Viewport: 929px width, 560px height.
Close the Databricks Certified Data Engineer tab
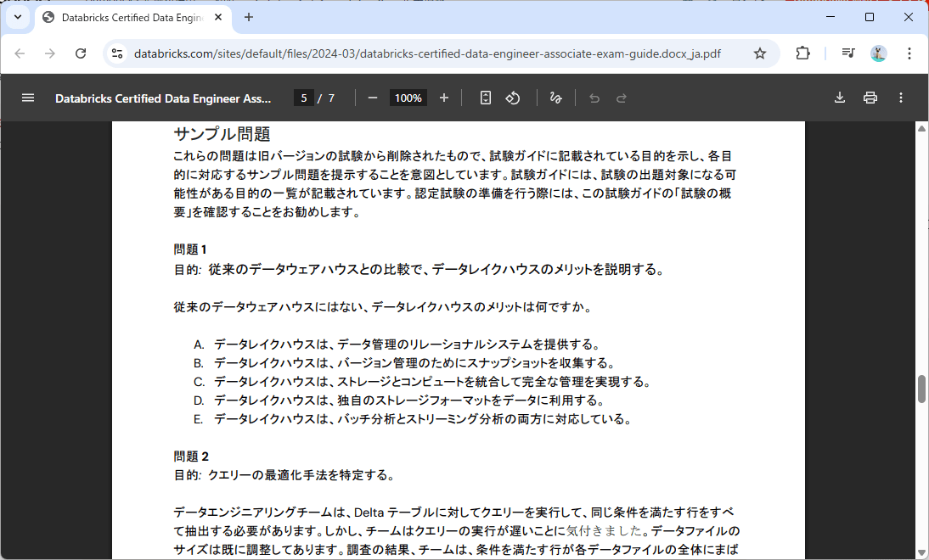pos(218,17)
